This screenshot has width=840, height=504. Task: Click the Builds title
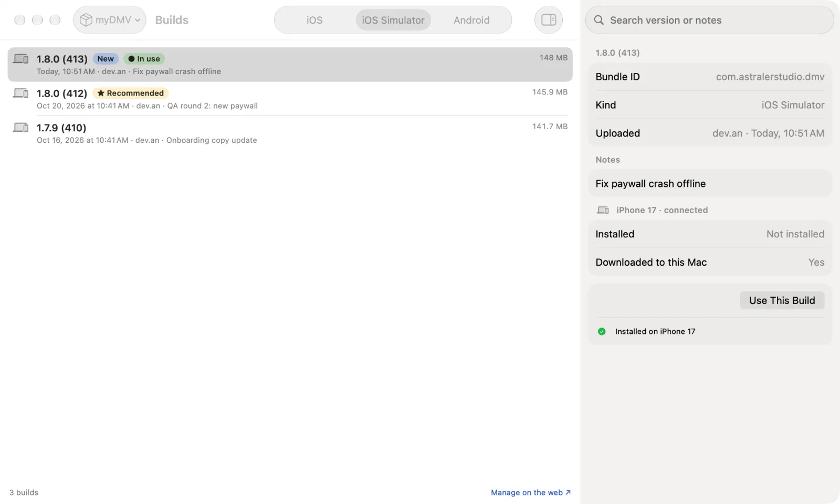pyautogui.click(x=172, y=20)
